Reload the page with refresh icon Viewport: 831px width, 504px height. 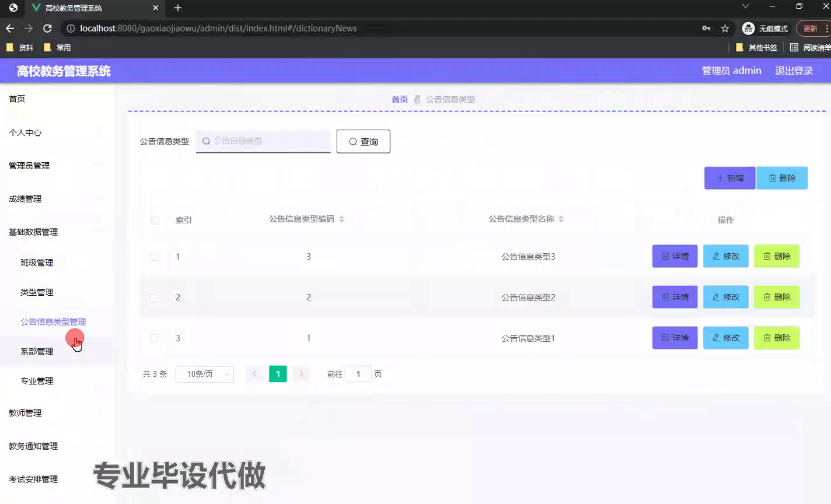click(47, 28)
